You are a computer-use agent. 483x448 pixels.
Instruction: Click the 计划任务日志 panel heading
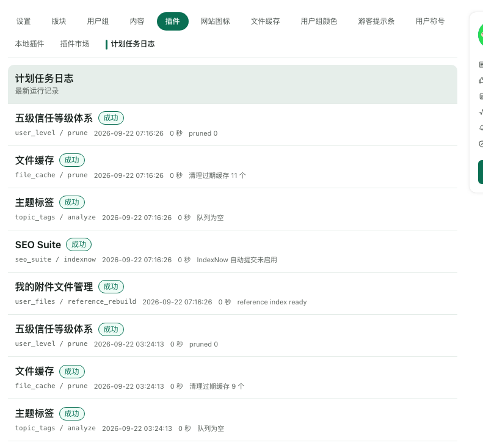point(45,78)
